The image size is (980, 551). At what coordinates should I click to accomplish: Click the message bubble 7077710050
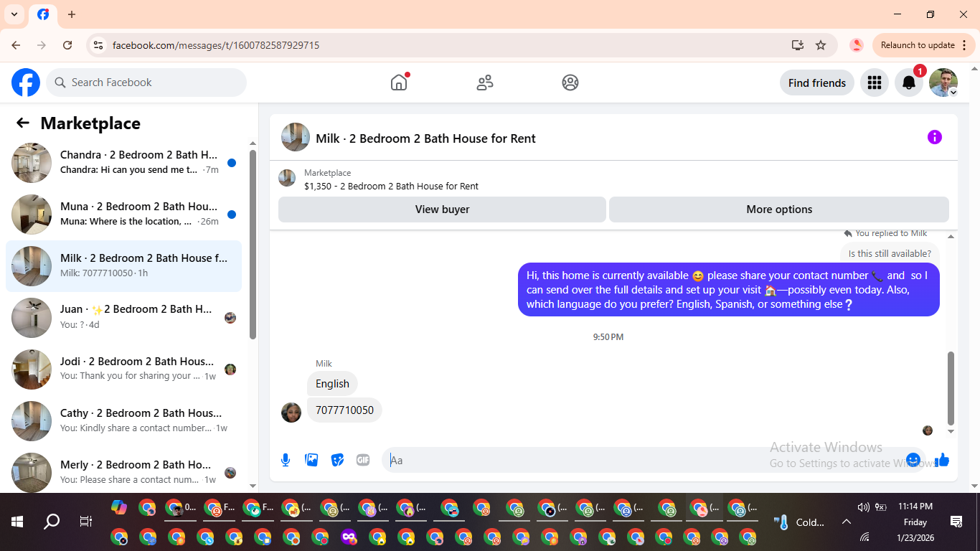344,410
